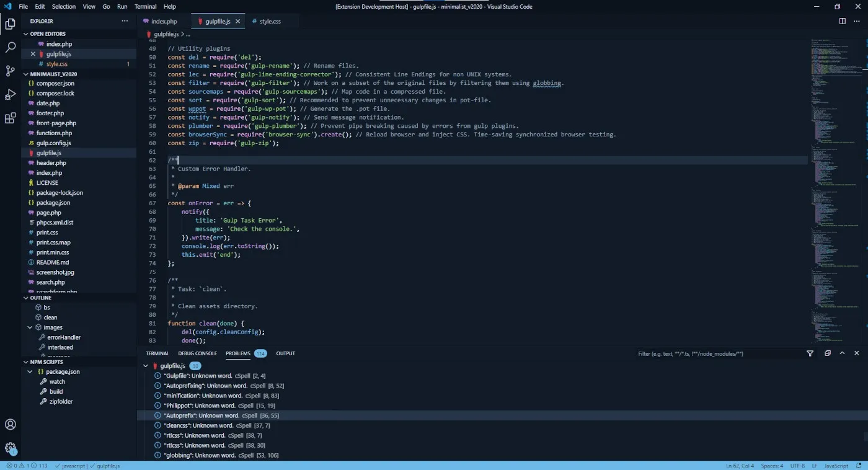Click the split editor icon
868x470 pixels.
coord(842,21)
